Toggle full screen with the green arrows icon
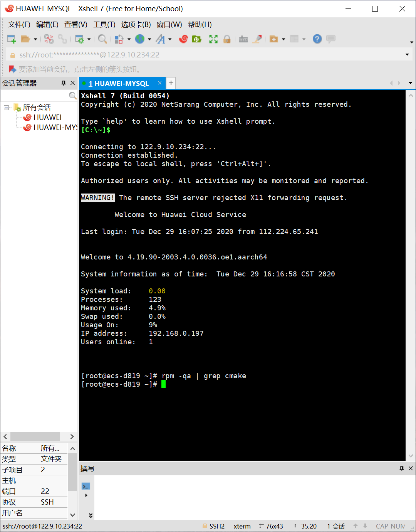 tap(213, 39)
